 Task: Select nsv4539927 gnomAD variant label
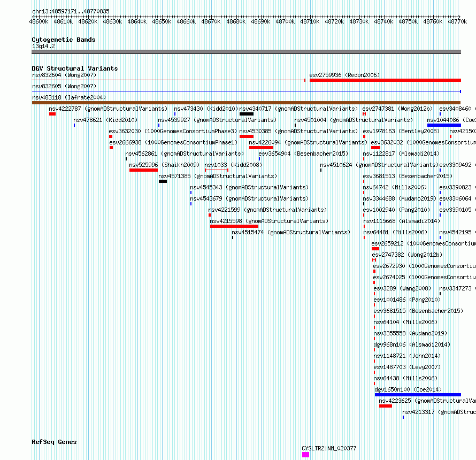pos(217,120)
